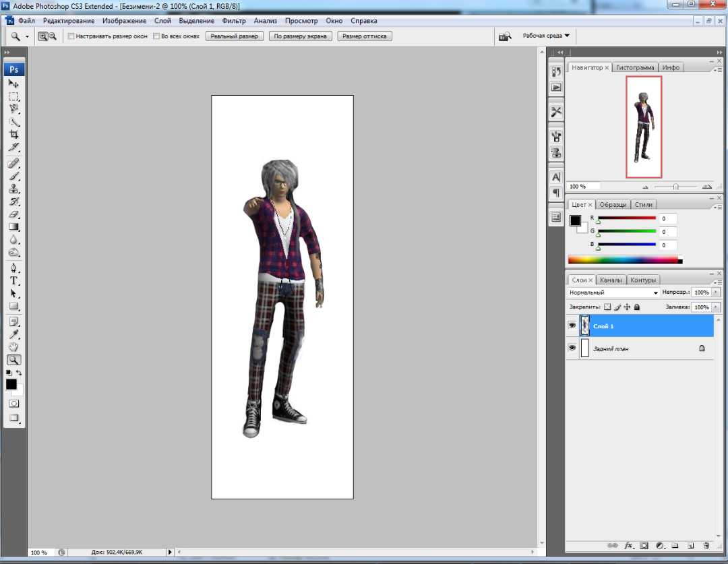Switch to the 'Каналы' tab

(611, 280)
